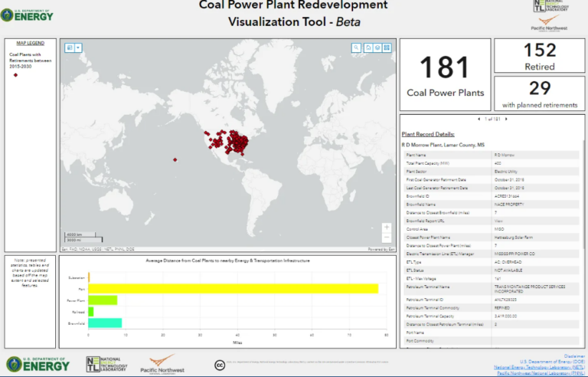Click the map legend panel icon
Image resolution: width=588 pixels, height=377 pixels.
tap(69, 48)
